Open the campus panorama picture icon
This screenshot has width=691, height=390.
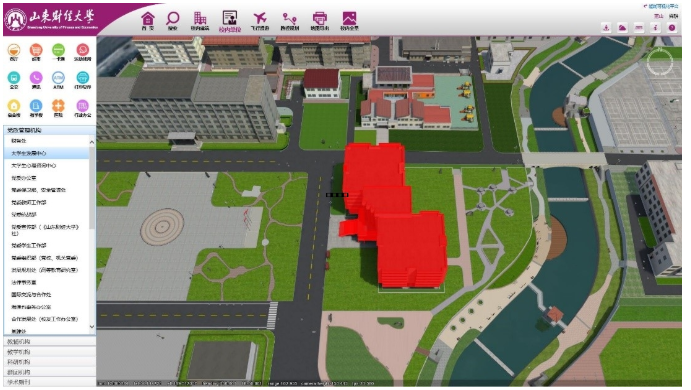coord(349,20)
